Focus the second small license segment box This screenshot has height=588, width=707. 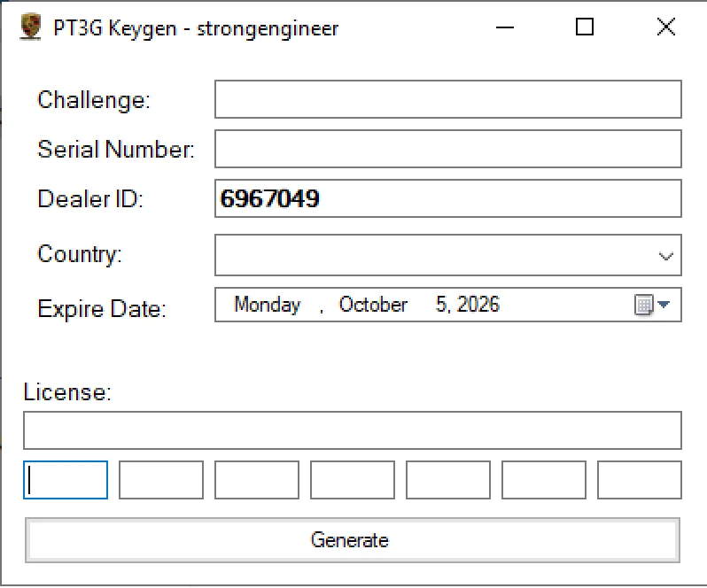point(161,480)
